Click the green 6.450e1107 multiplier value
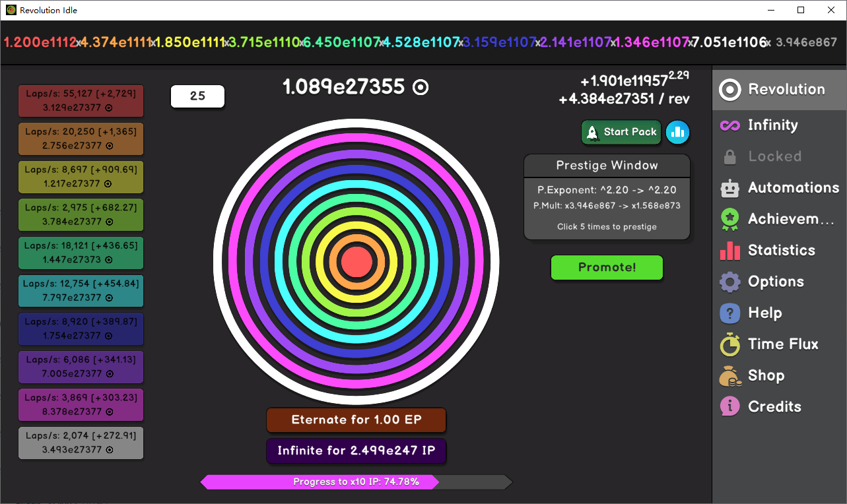Viewport: 847px width, 504px height. 341,42
